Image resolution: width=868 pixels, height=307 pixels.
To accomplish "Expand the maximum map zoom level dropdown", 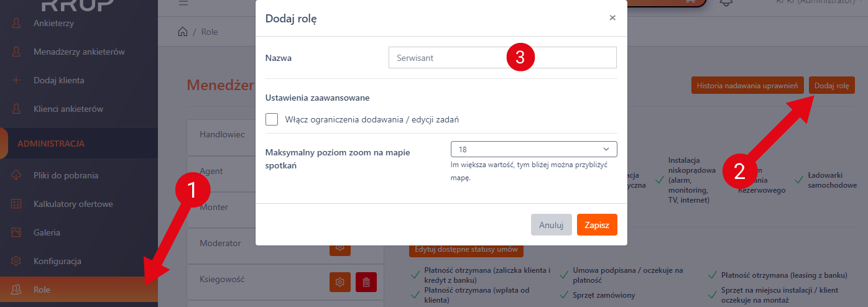I will click(533, 149).
